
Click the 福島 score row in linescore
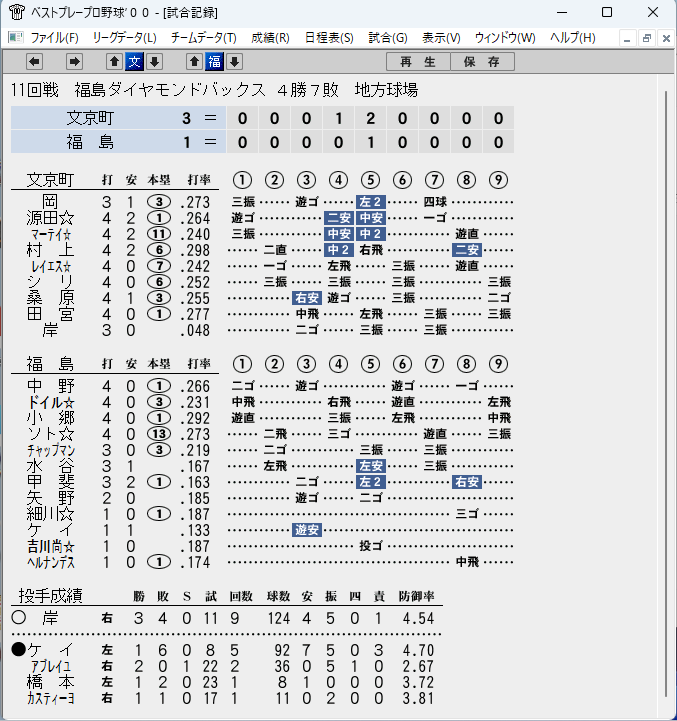pos(262,142)
